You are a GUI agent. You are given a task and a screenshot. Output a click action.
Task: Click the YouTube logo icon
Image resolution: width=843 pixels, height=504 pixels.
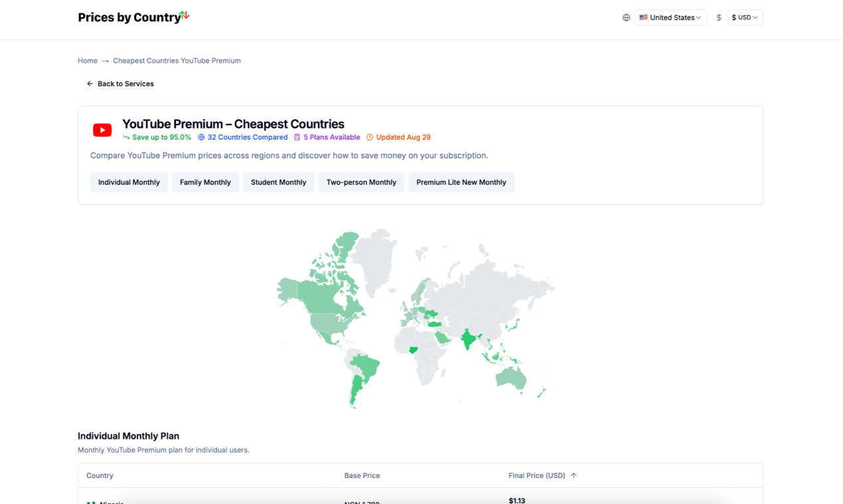102,130
